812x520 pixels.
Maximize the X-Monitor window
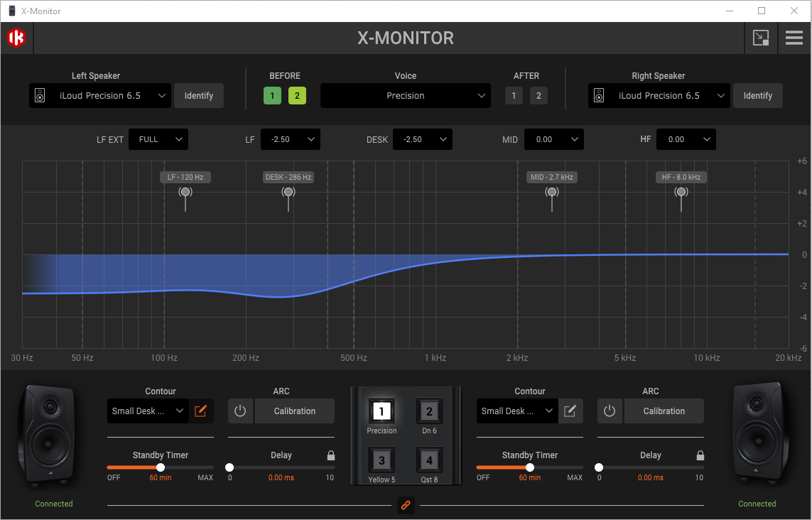point(762,11)
